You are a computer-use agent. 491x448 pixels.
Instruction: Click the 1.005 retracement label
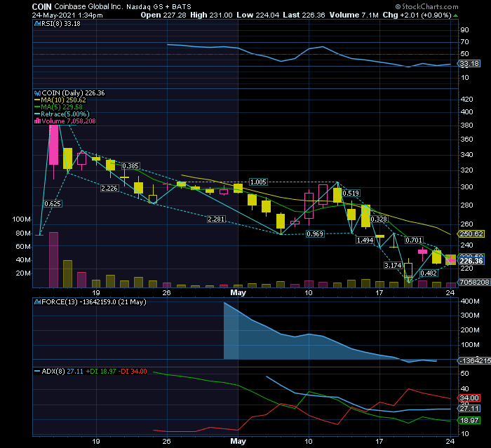coord(258,182)
